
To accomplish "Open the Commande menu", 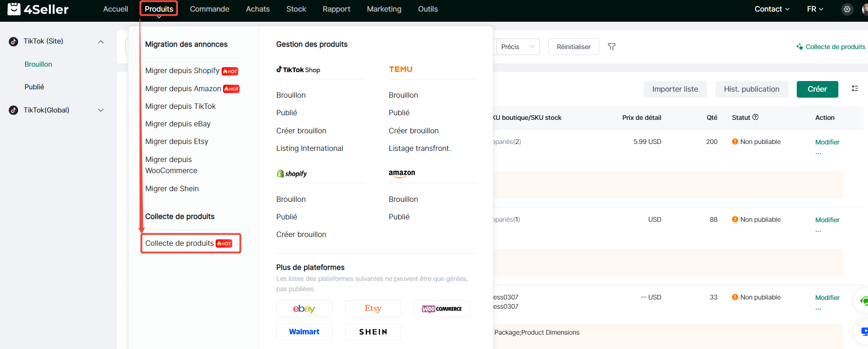I will pos(210,9).
